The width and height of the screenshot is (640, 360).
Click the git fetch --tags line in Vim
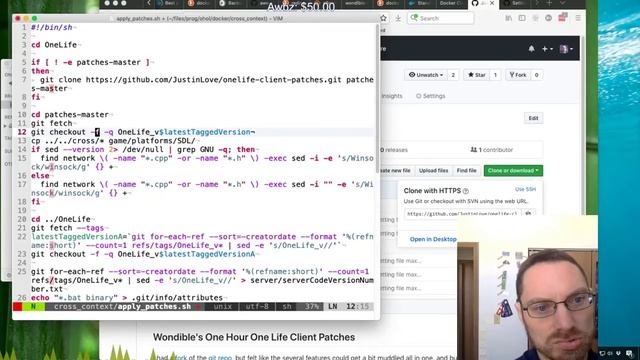(67, 228)
